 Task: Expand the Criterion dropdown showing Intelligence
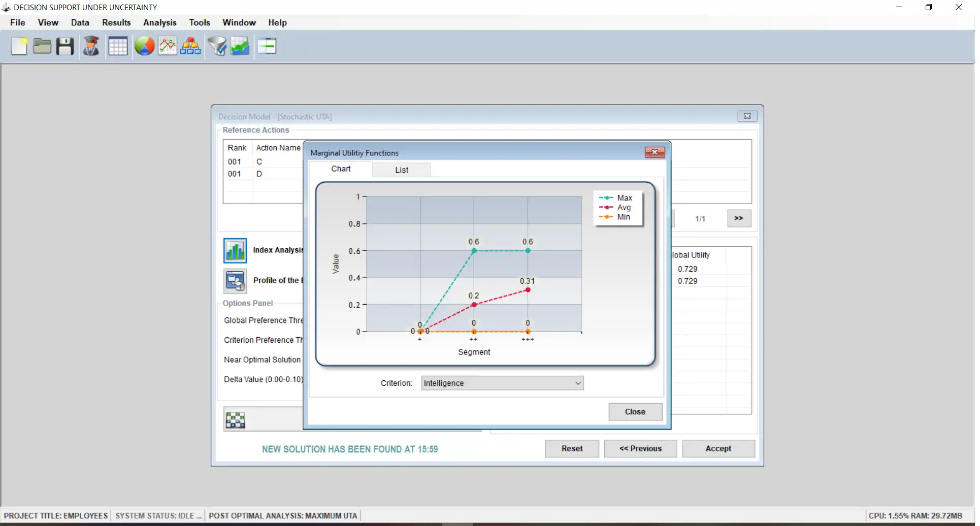502,383
